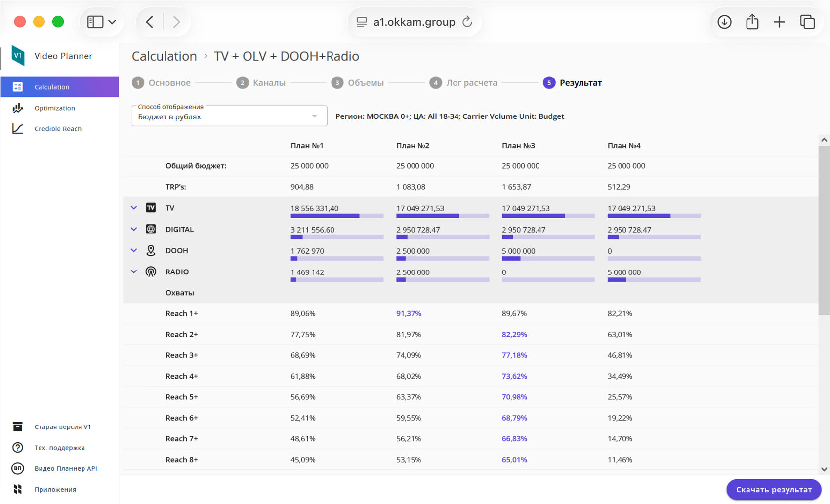Expand the DIGITAL channel row
Image resolution: width=830 pixels, height=504 pixels.
pyautogui.click(x=134, y=229)
